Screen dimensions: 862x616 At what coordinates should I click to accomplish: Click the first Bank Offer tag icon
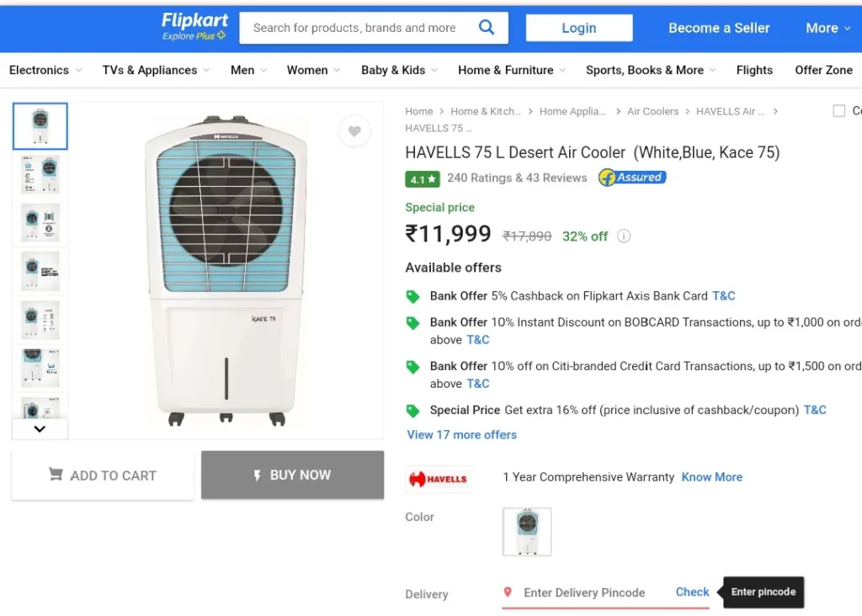click(412, 297)
